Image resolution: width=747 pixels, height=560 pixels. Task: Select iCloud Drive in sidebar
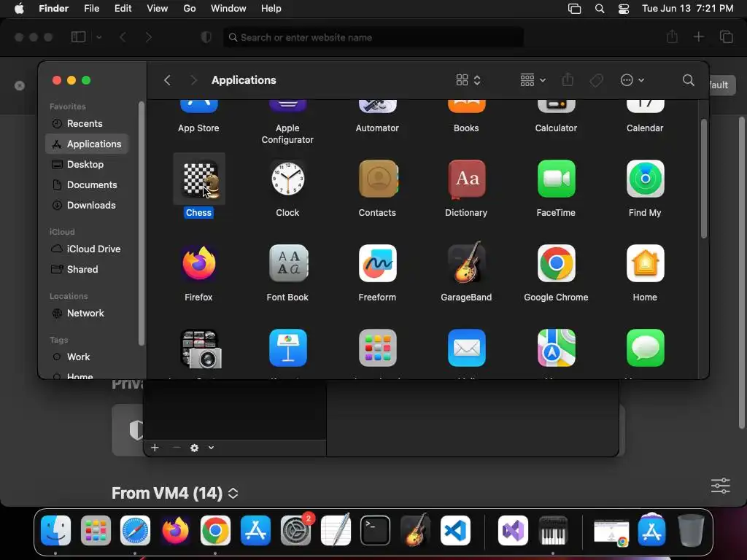86,249
